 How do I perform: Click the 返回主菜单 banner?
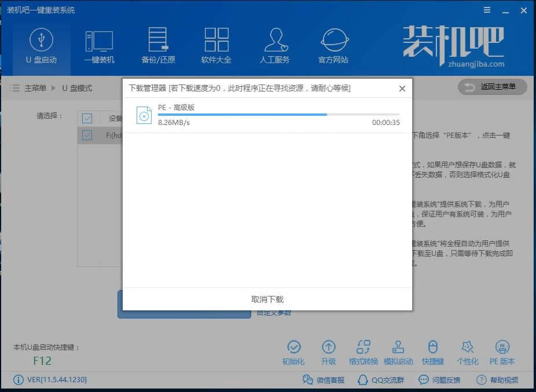[x=491, y=86]
